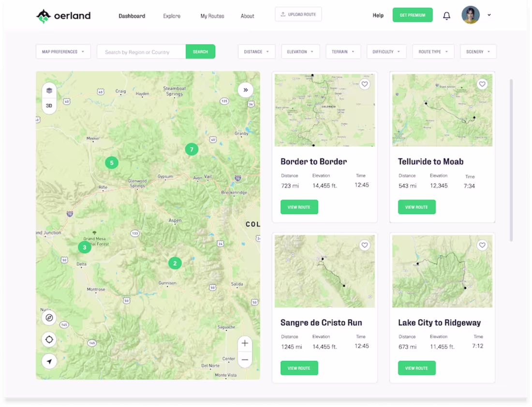
Task: View route for Telluride to Moab
Action: [416, 207]
